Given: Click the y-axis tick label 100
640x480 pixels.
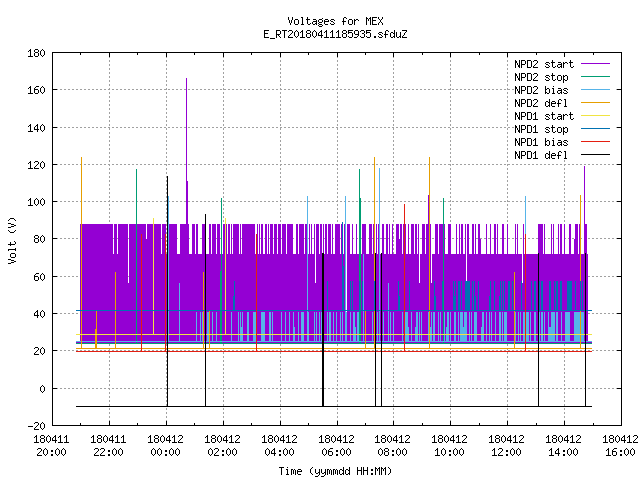Looking at the screenshot, I should click(x=36, y=202).
